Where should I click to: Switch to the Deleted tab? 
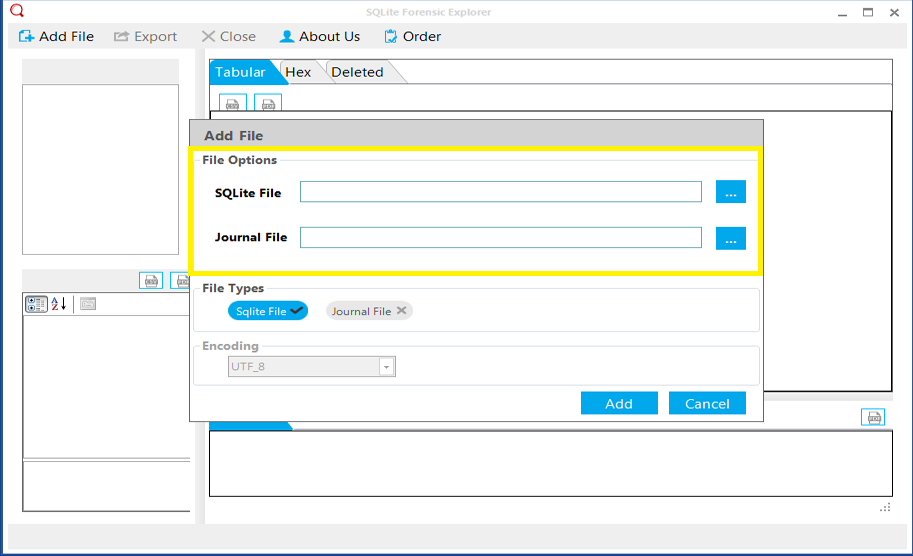point(358,72)
